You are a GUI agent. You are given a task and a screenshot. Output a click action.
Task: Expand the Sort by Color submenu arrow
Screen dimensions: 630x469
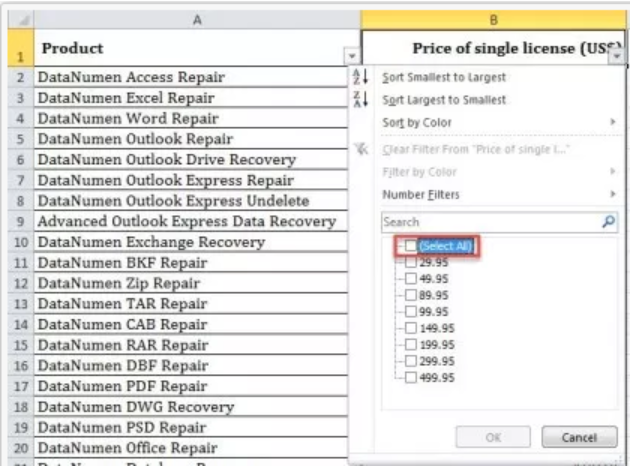coord(613,122)
